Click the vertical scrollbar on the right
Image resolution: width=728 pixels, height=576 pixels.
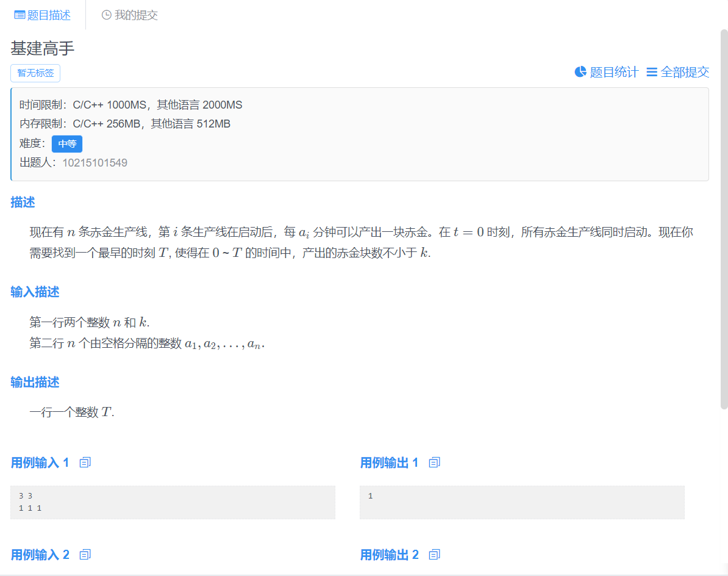[724, 218]
